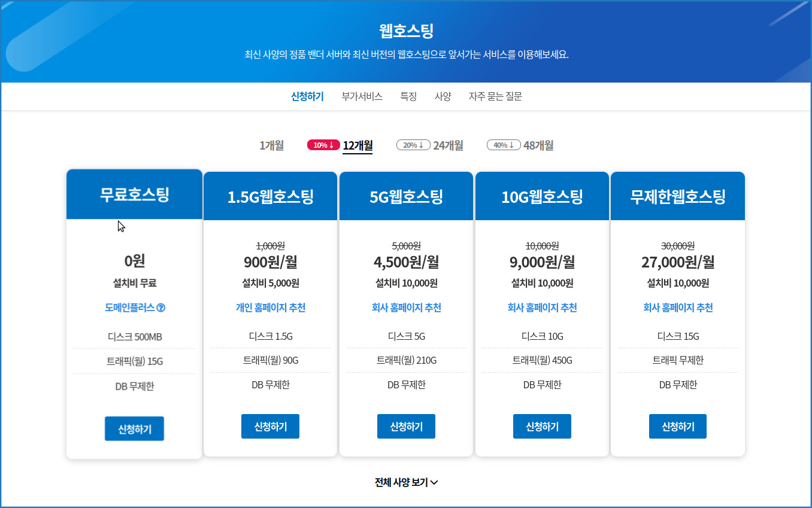The height and width of the screenshot is (508, 812).
Task: Choose the 12개월 billing period option
Action: click(357, 145)
